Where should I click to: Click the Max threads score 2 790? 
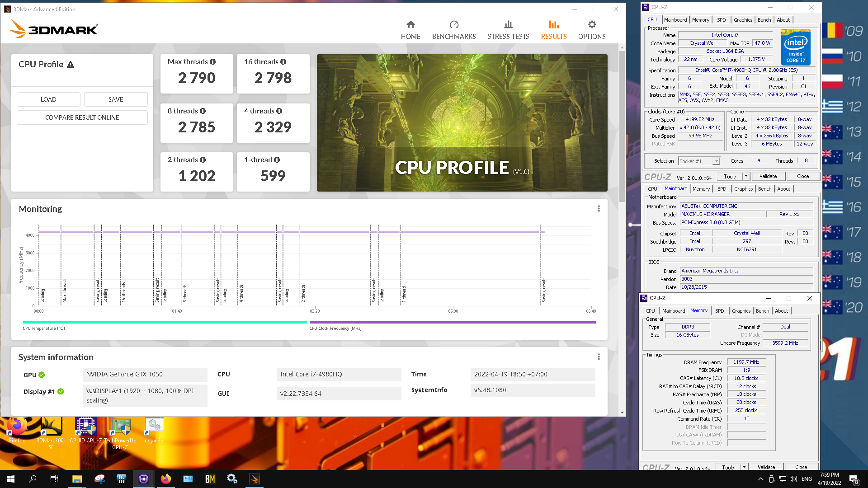[197, 78]
